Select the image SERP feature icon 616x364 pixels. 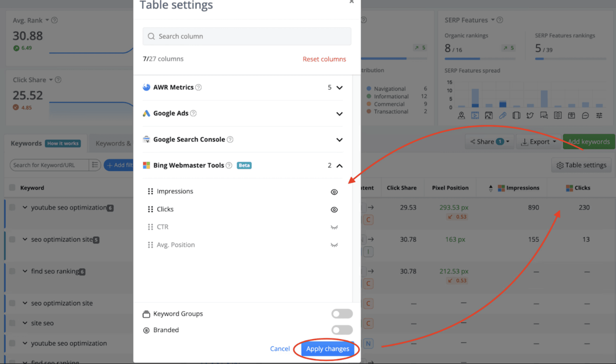pos(489,115)
